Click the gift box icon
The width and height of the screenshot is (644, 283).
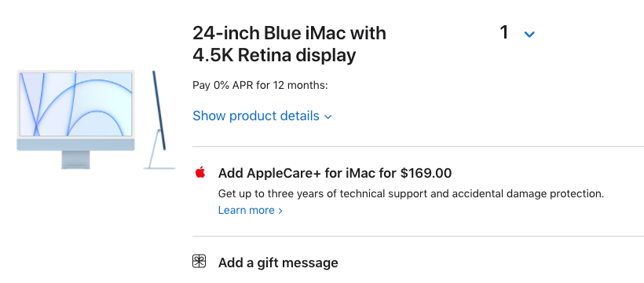199,262
